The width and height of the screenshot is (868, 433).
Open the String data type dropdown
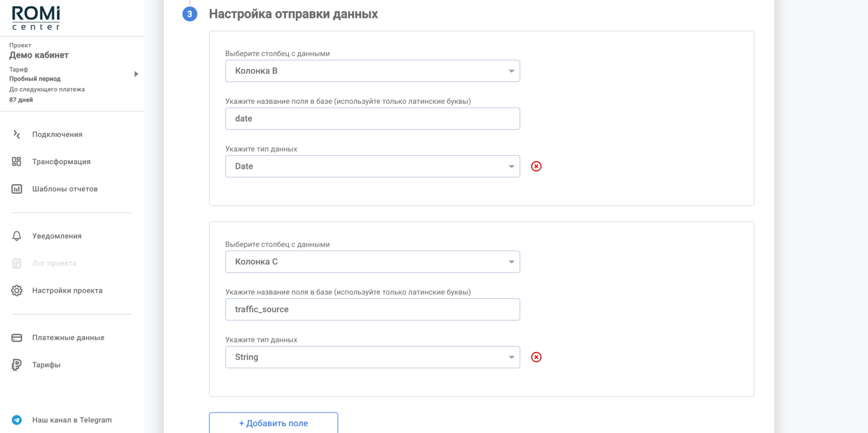point(373,357)
